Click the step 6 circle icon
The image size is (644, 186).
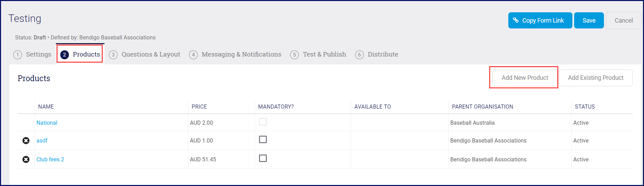359,54
